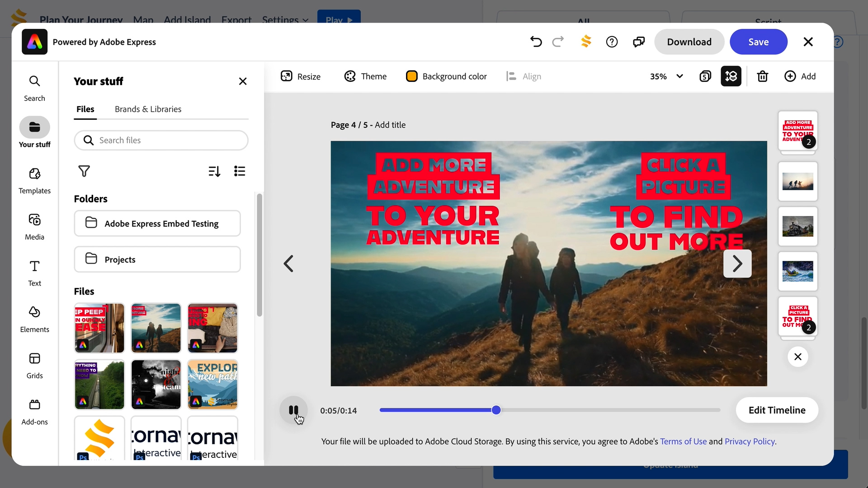Toggle the page grid view button
The image size is (868, 488).
click(x=731, y=76)
